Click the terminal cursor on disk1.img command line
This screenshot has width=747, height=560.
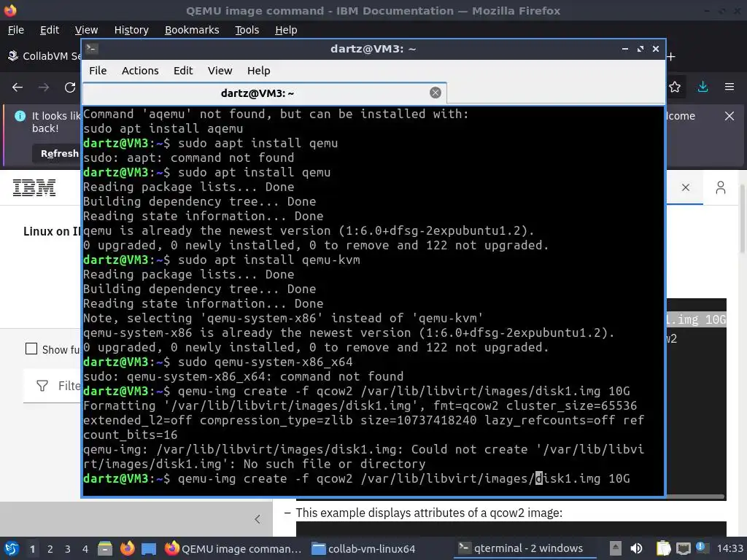tap(539, 478)
